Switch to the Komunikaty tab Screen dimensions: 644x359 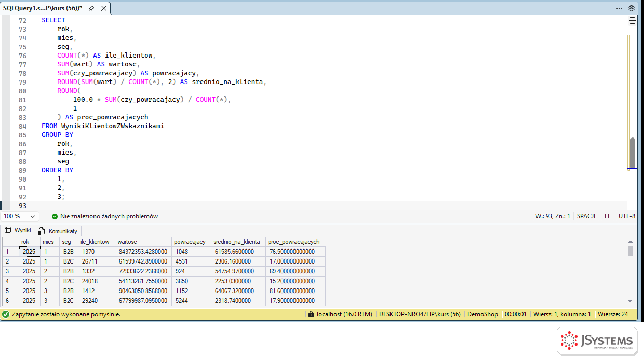58,231
